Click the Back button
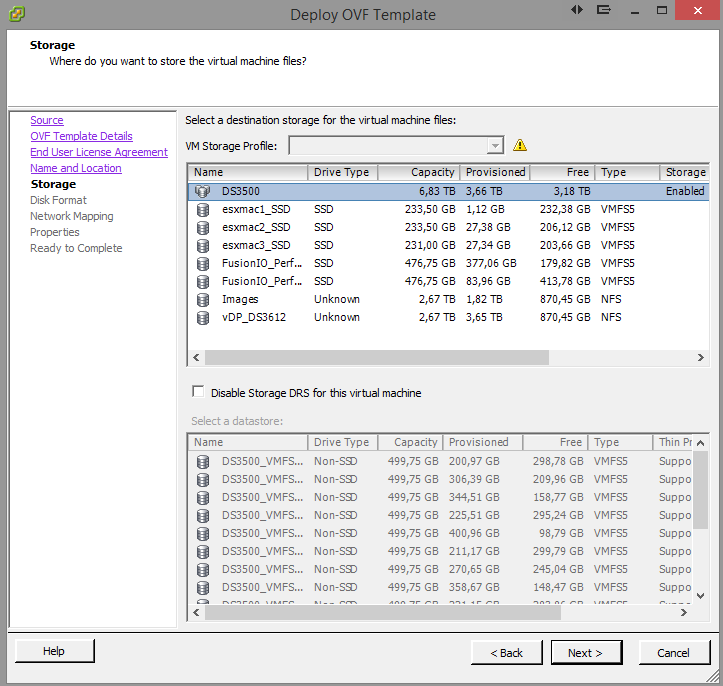 506,653
